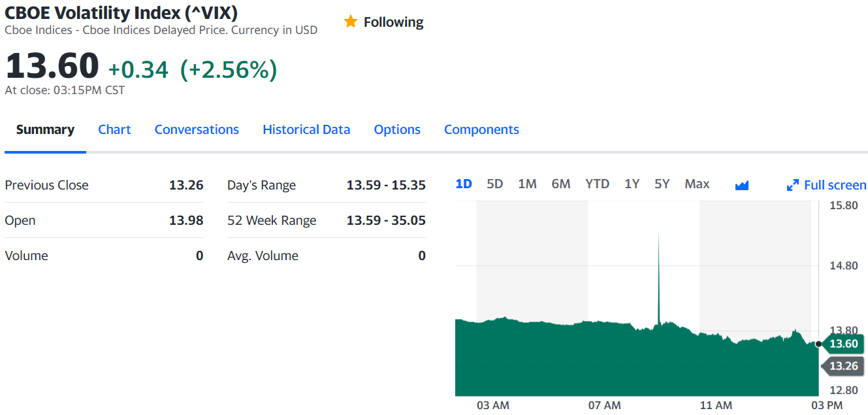The width and height of the screenshot is (868, 415).
Task: Click the Previous Close label
Action: tap(46, 185)
